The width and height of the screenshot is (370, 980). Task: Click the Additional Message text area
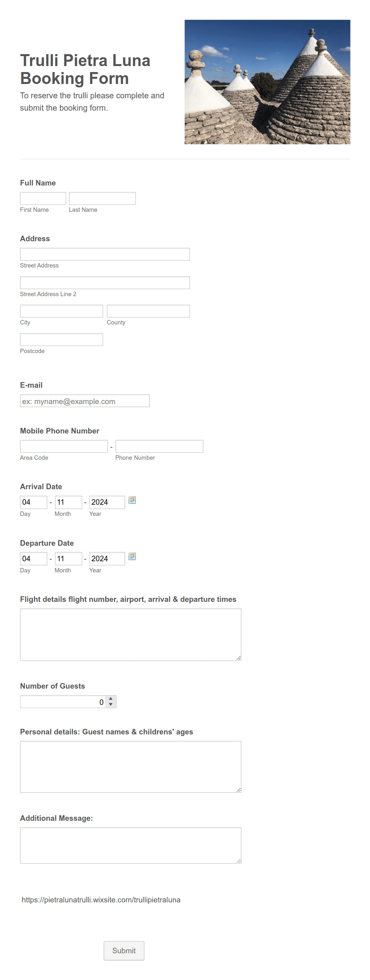tap(131, 846)
